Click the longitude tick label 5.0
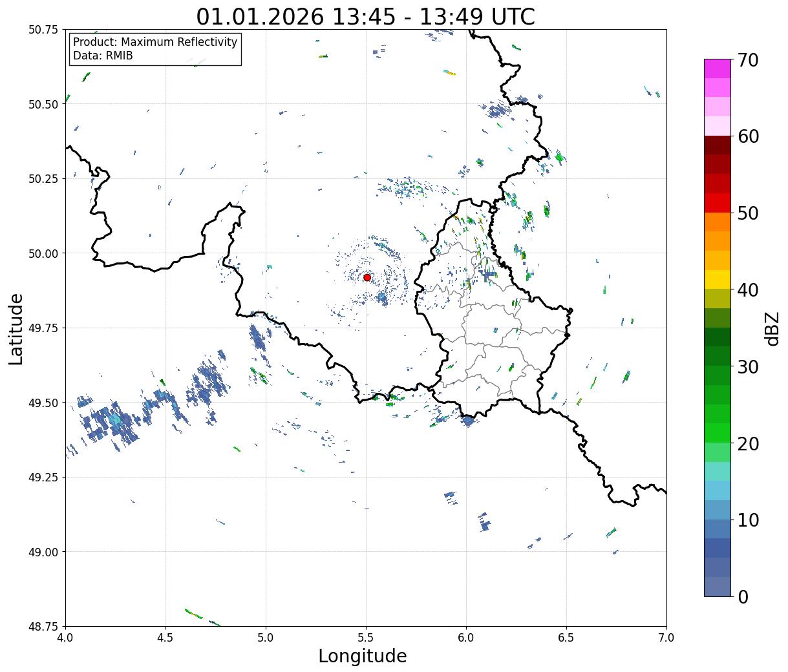Viewport: 788px width, 672px height. pos(266,638)
